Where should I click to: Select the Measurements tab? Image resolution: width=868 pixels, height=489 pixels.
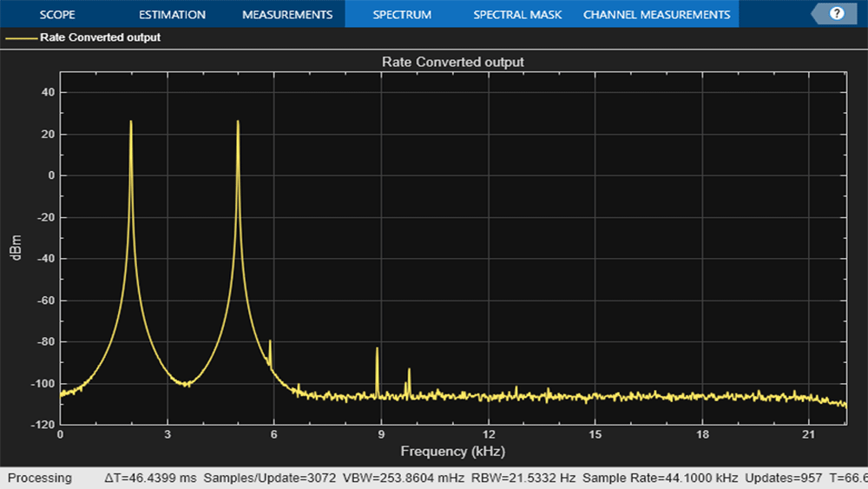(x=287, y=15)
